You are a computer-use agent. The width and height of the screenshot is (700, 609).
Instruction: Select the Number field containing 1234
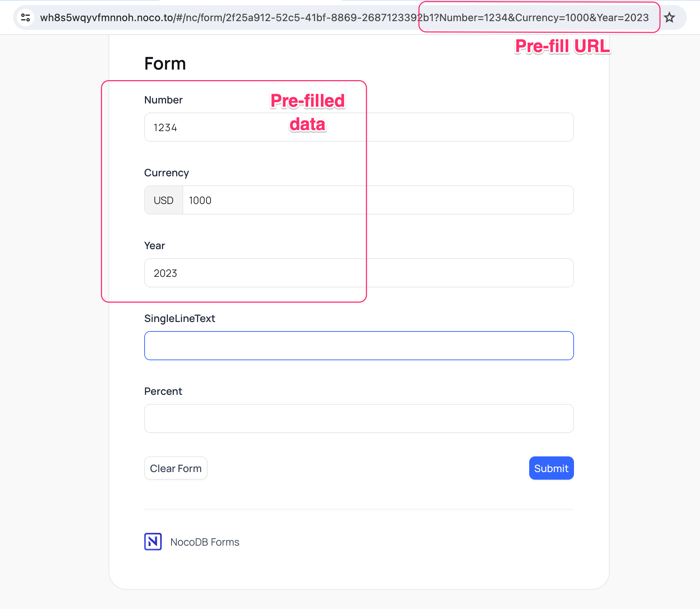point(359,127)
